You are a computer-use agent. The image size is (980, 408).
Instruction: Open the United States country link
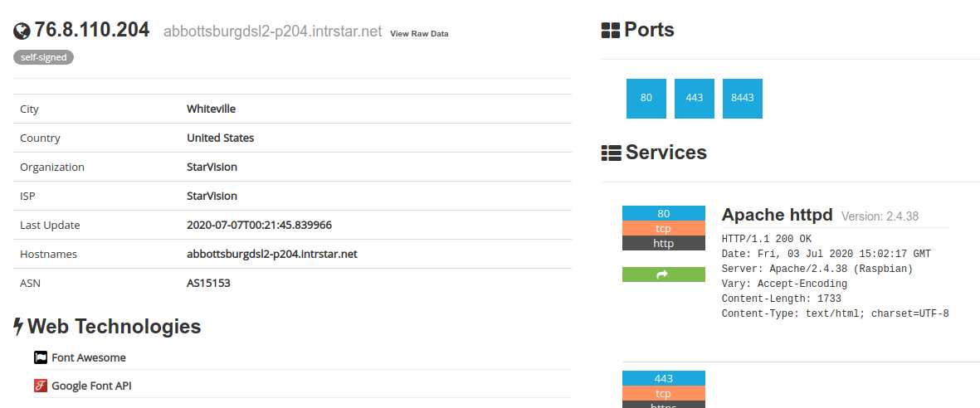point(220,138)
